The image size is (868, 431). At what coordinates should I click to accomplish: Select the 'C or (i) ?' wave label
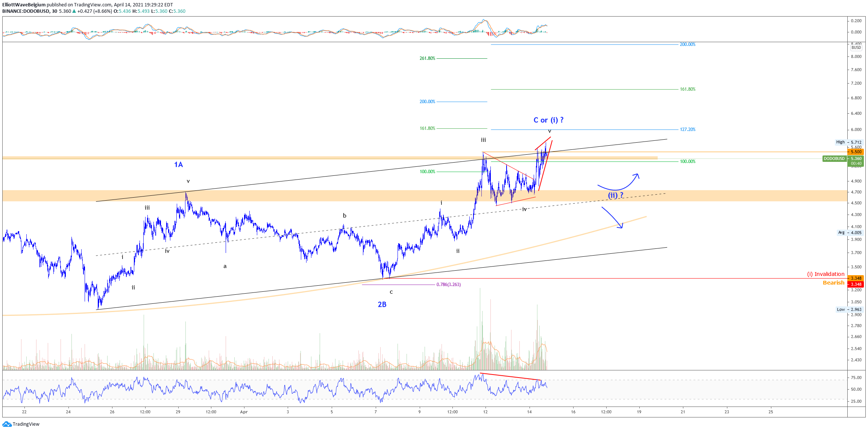pyautogui.click(x=548, y=120)
